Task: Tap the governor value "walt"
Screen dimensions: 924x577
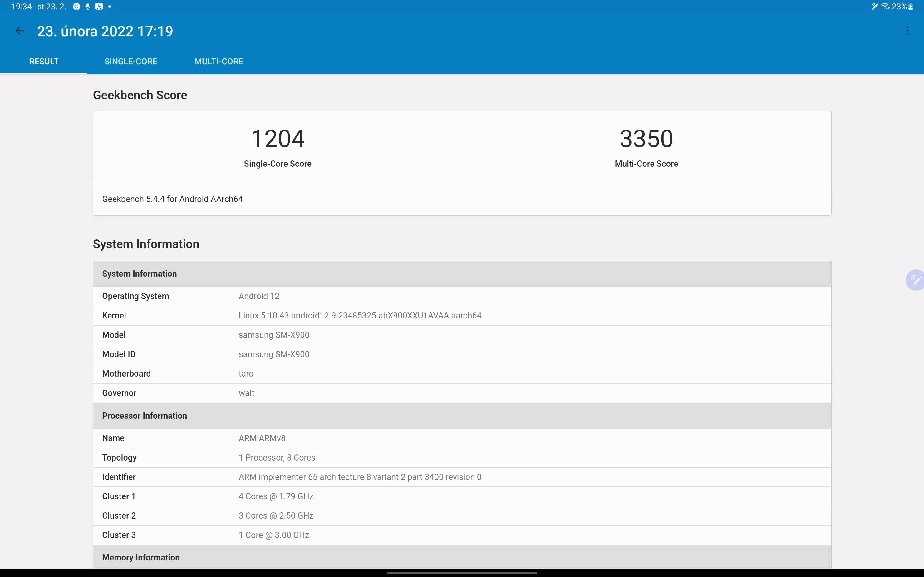Action: pos(246,393)
